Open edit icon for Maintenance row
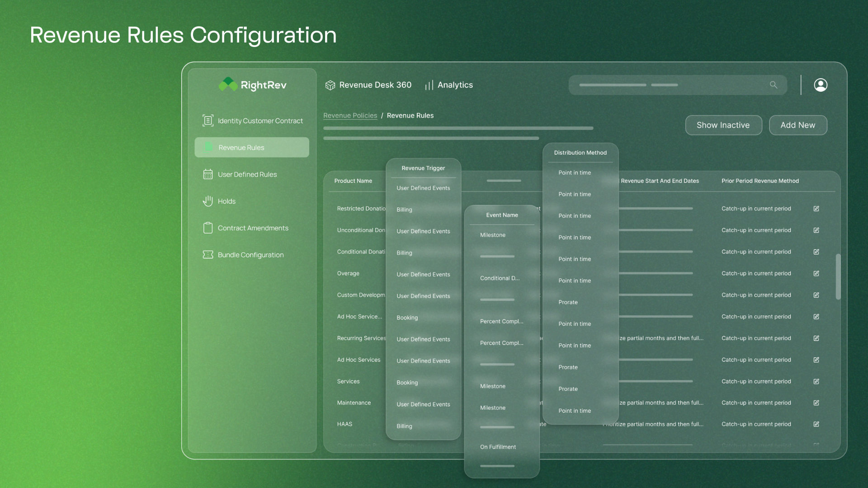 816,403
